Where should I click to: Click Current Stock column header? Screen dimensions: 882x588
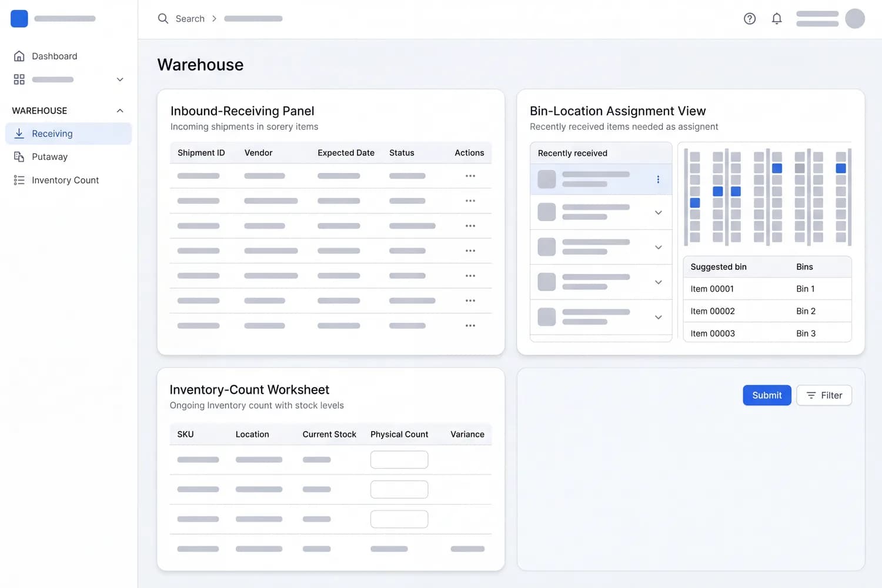[x=329, y=435]
